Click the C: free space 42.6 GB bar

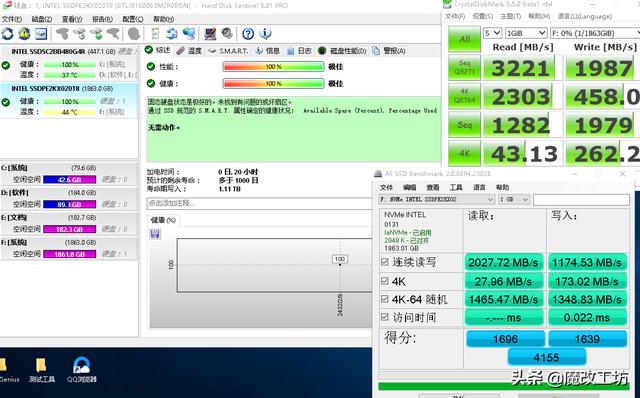coord(70,179)
